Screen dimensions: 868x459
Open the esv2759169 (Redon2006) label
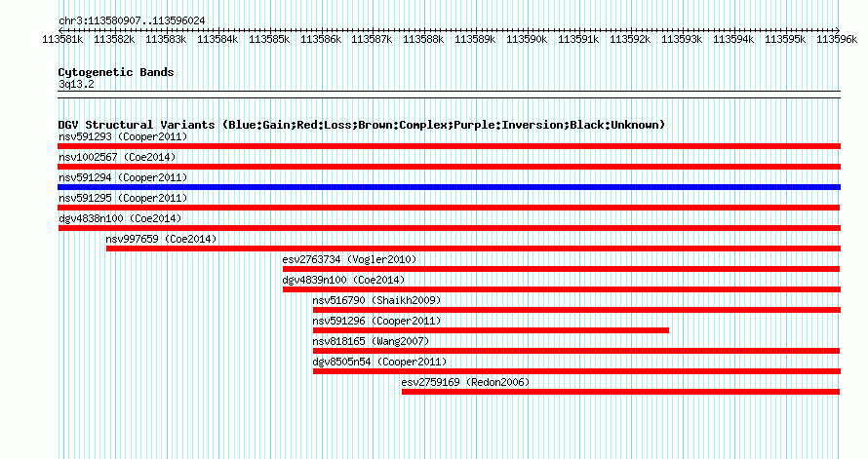(x=465, y=382)
